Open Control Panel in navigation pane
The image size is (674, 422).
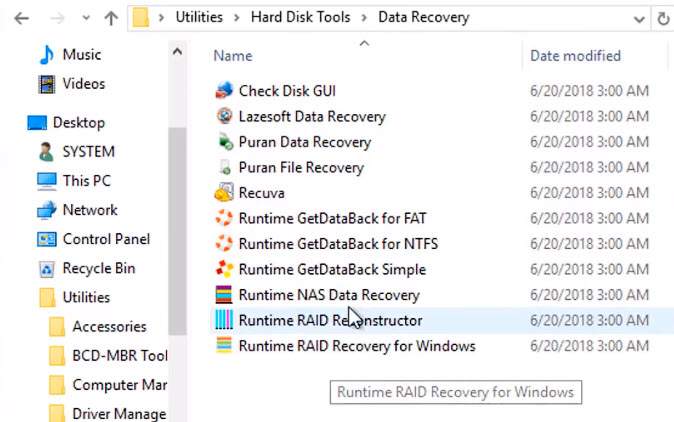coord(106,239)
